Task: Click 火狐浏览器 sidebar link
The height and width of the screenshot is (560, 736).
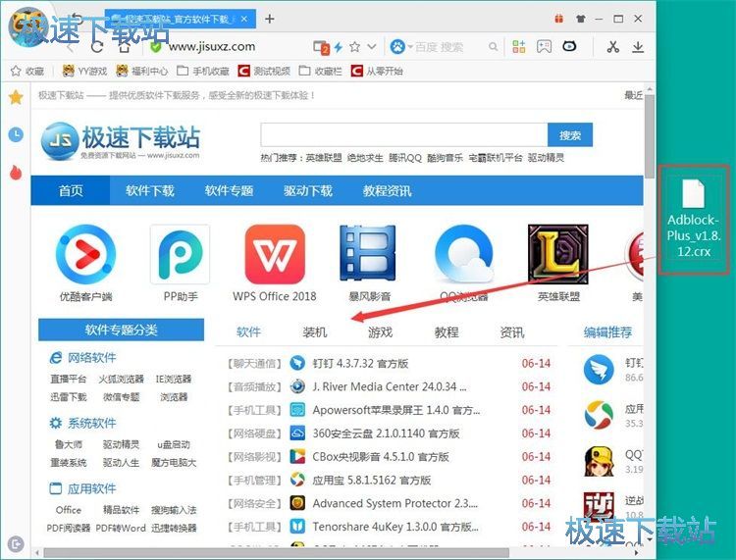Action: (x=121, y=379)
